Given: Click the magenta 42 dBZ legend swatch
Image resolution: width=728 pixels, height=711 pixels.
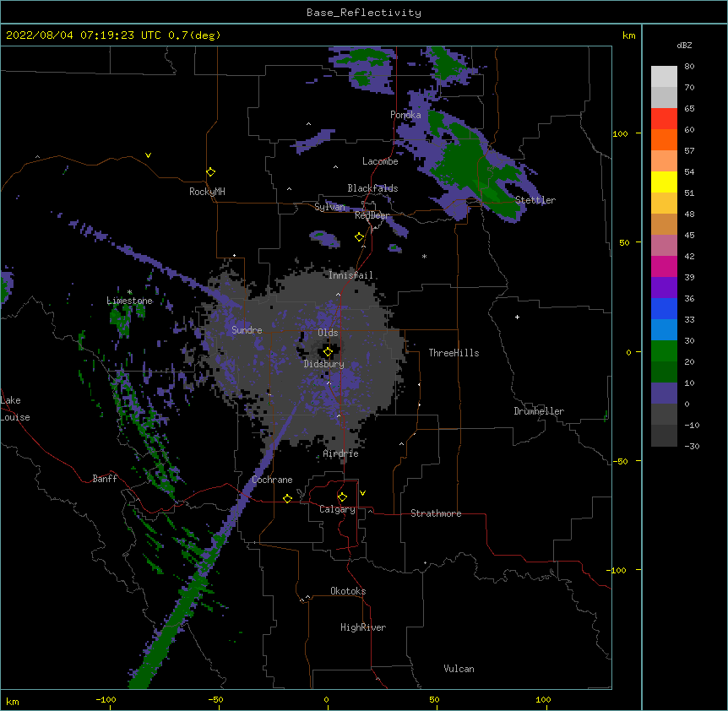Looking at the screenshot, I should click(x=664, y=266).
